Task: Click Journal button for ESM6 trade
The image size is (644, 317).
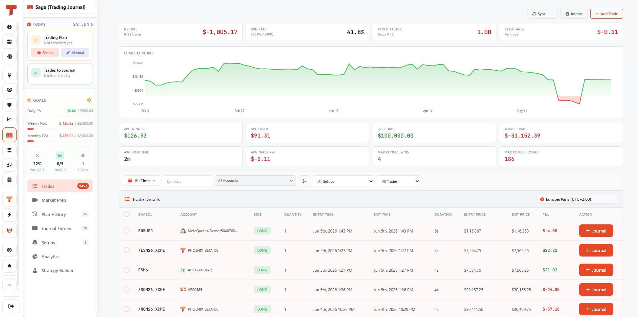Action: pyautogui.click(x=596, y=270)
